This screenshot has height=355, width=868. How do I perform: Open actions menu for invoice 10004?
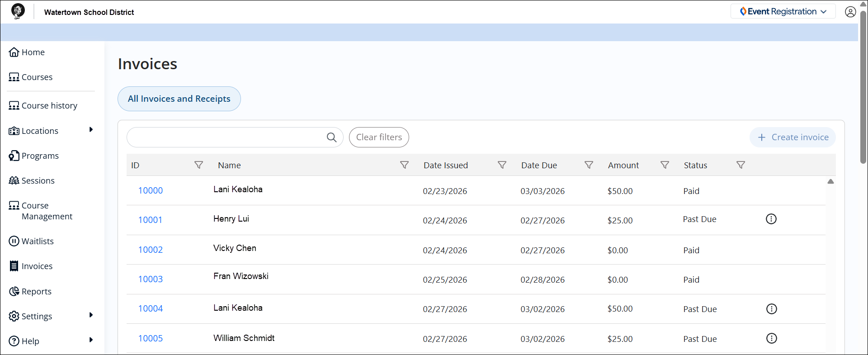point(771,309)
